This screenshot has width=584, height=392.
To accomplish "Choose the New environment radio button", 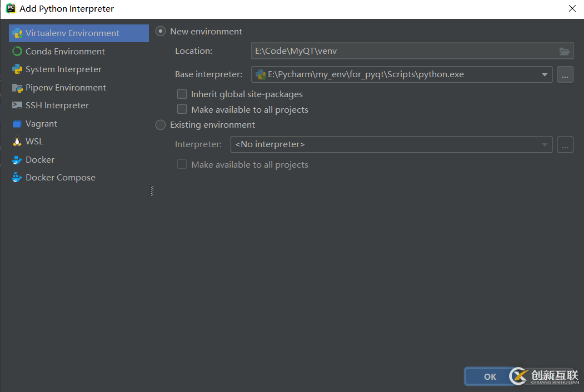I will (x=161, y=31).
